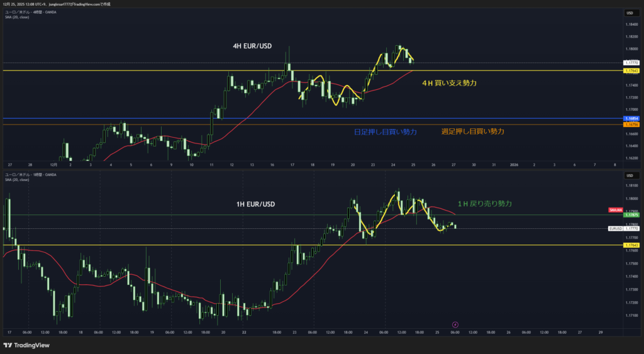Click the orange 1.16756 price tag
This screenshot has width=644, height=354.
[631, 124]
